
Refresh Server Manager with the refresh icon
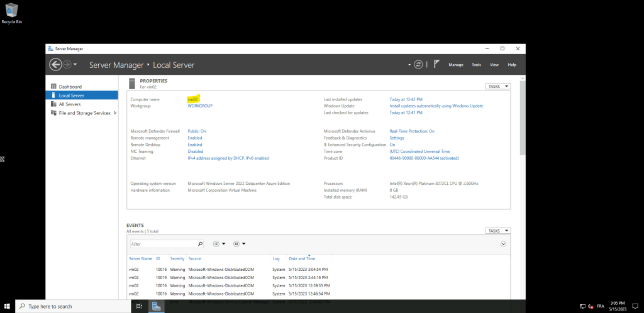click(418, 64)
